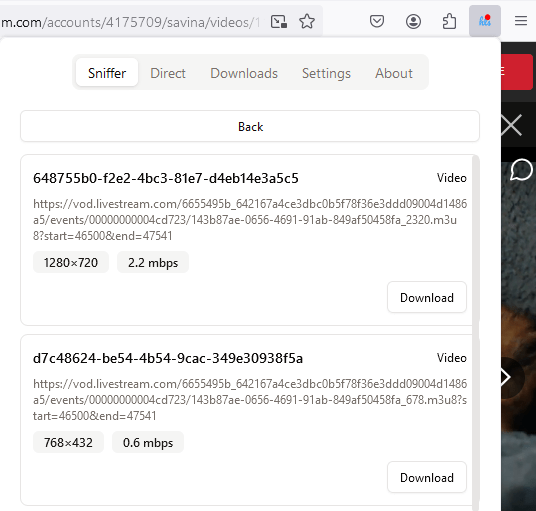
Task: Close the video overlay with the X
Action: coord(512,125)
